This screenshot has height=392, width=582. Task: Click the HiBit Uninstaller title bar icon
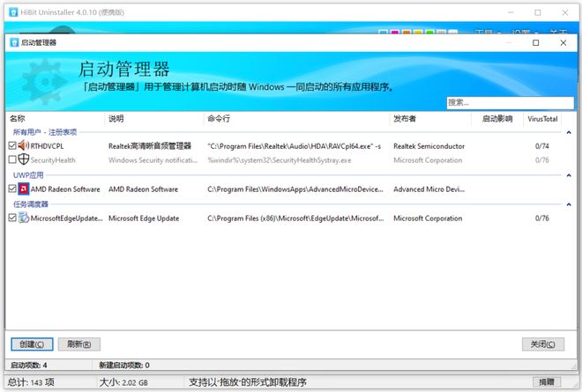tap(13, 12)
